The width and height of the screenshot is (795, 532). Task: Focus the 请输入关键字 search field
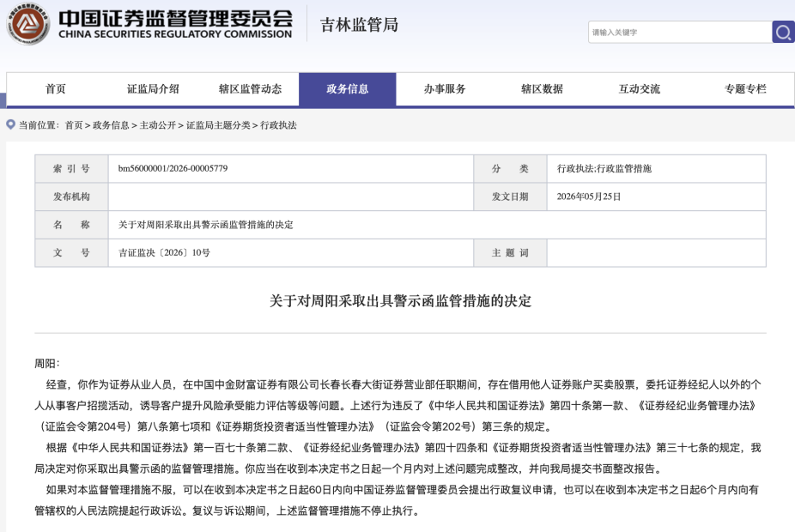680,32
